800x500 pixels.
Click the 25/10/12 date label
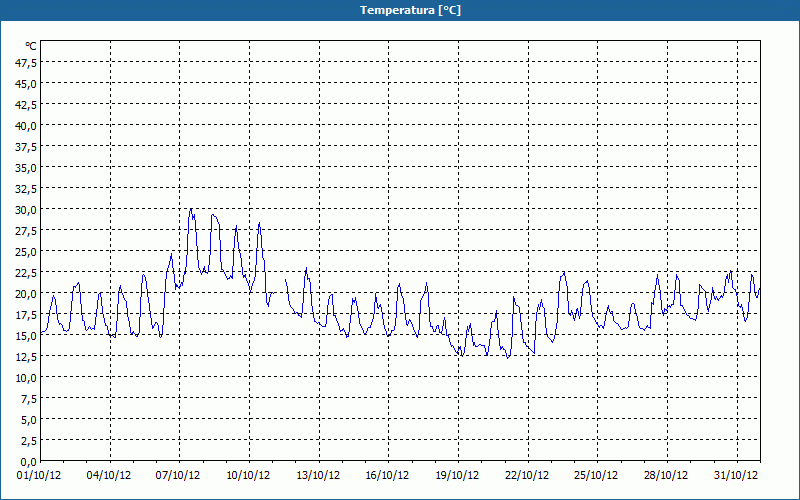click(596, 476)
